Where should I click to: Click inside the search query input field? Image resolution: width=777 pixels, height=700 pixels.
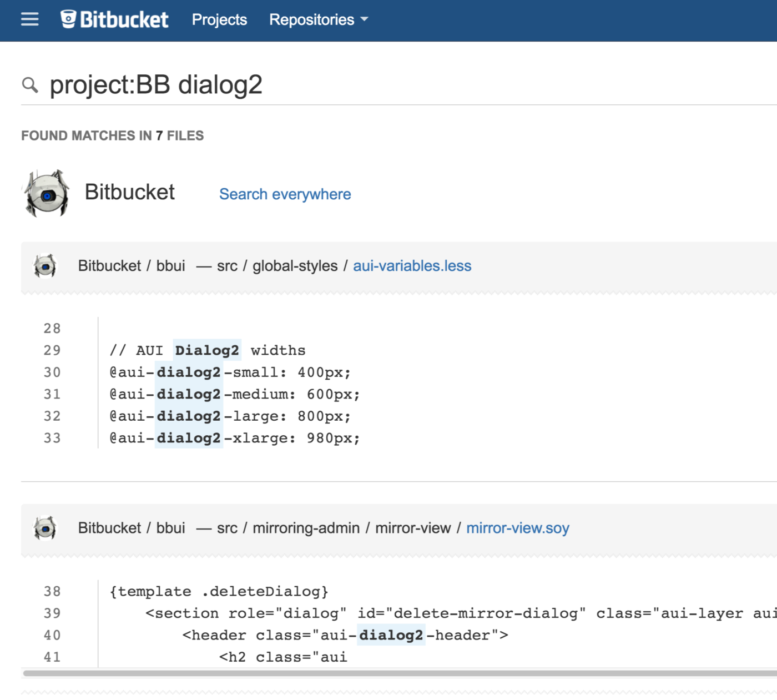222,84
